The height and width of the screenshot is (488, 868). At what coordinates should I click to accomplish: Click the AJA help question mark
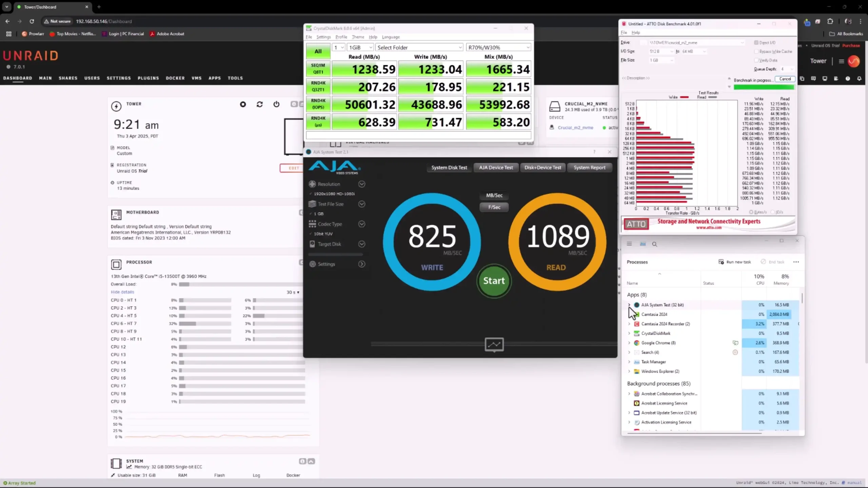click(594, 152)
